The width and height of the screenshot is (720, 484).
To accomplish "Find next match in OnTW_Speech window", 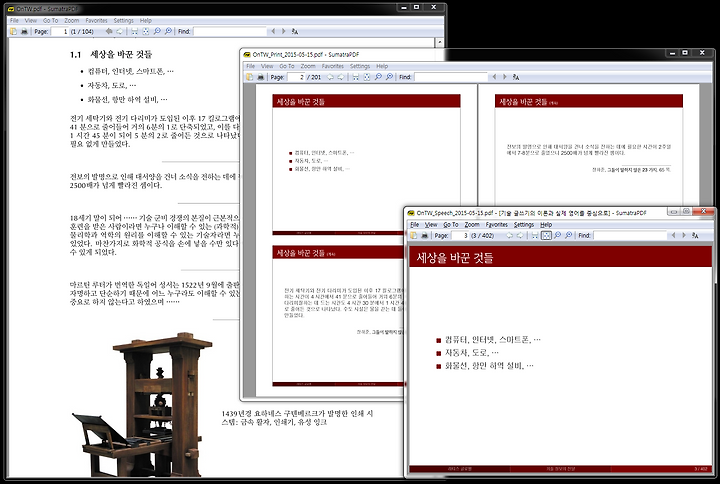I will 684,235.
